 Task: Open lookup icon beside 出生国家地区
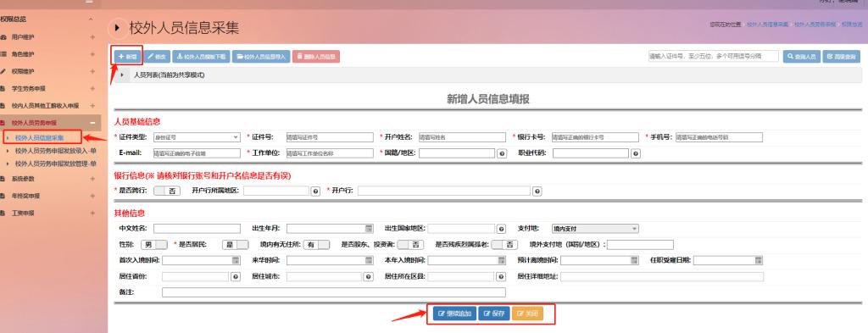pos(501,229)
